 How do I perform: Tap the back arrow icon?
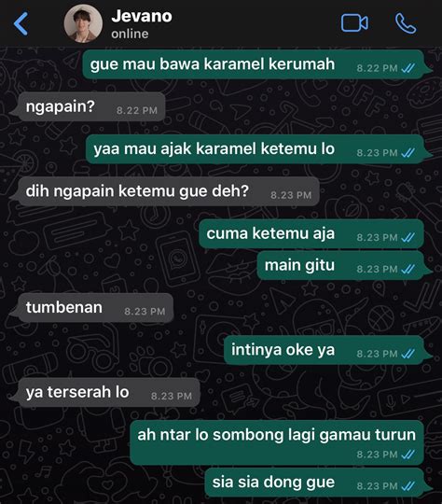click(21, 23)
